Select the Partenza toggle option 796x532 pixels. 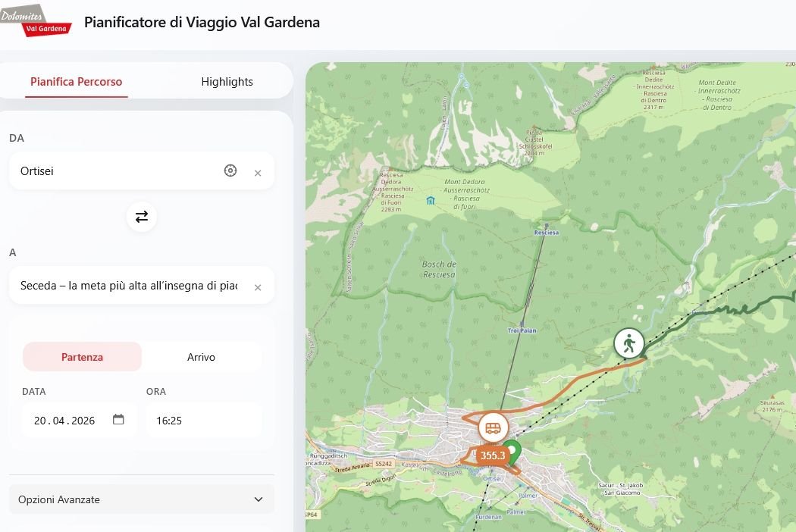point(82,357)
